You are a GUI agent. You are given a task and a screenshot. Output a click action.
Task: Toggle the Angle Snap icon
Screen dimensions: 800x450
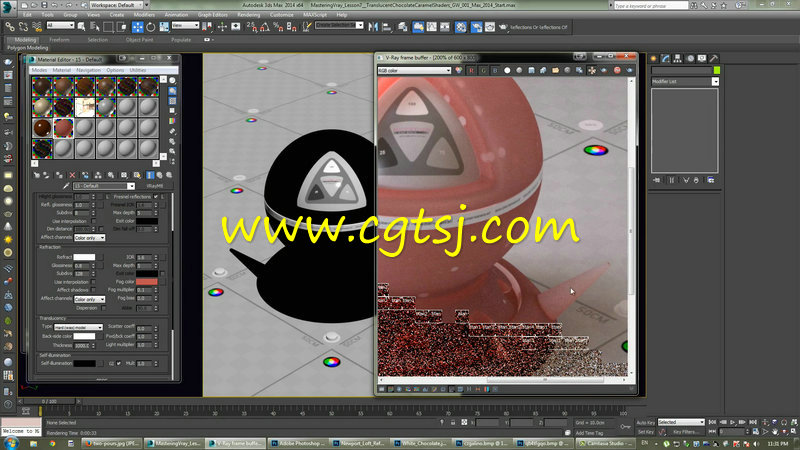[x=265, y=27]
